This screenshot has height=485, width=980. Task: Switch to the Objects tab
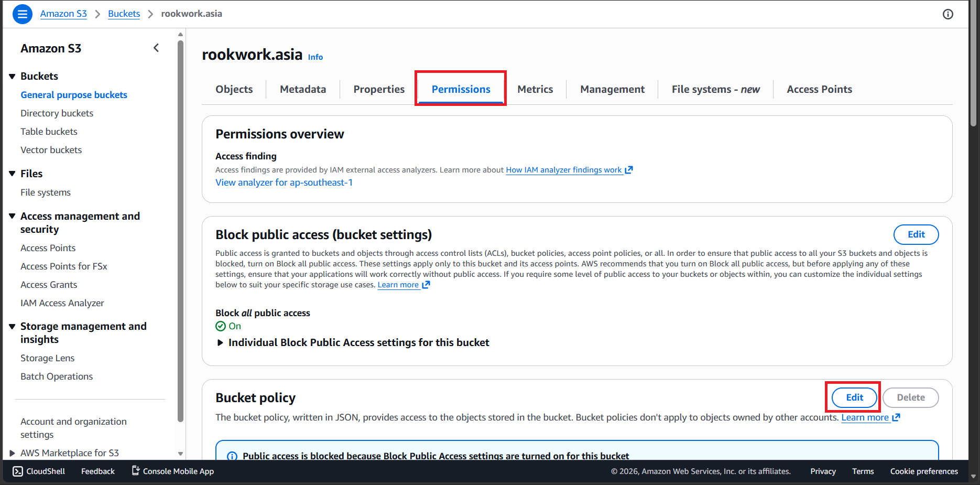point(234,89)
